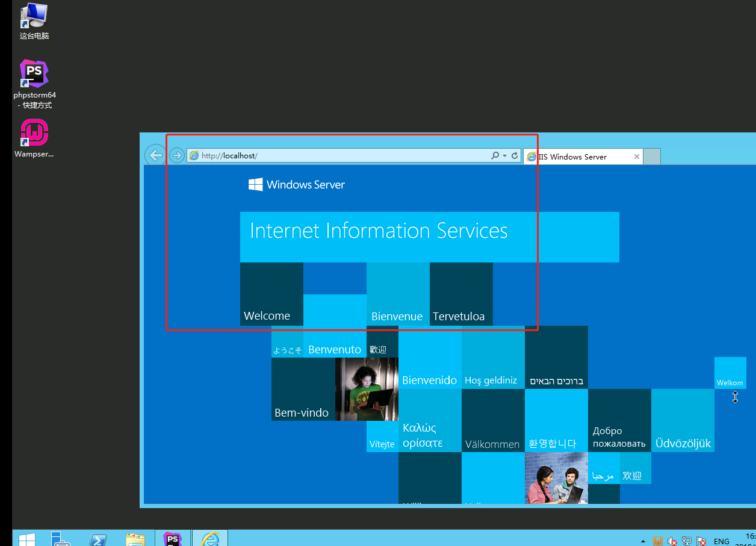
Task: Click the orange Wampserver tray icon
Action: pyautogui.click(x=658, y=541)
